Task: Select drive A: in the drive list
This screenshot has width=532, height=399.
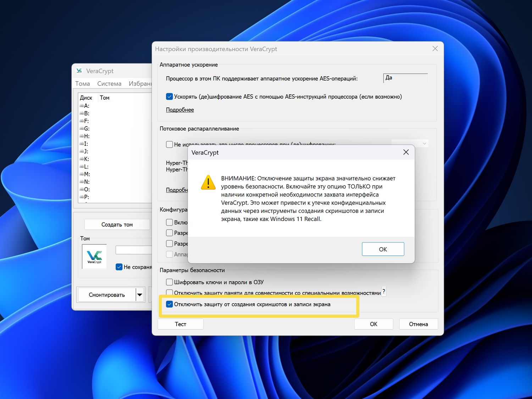Action: tap(84, 106)
